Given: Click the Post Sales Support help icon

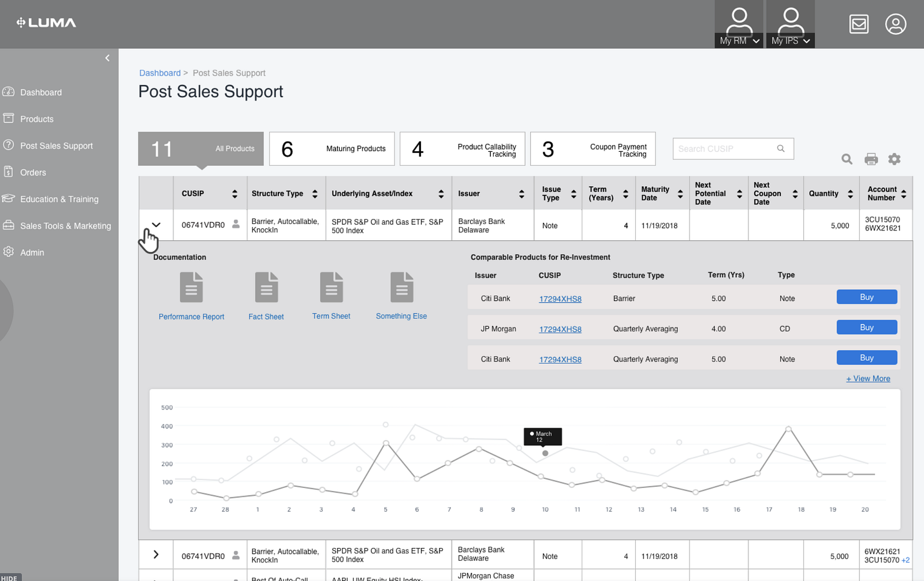Looking at the screenshot, I should coord(8,145).
